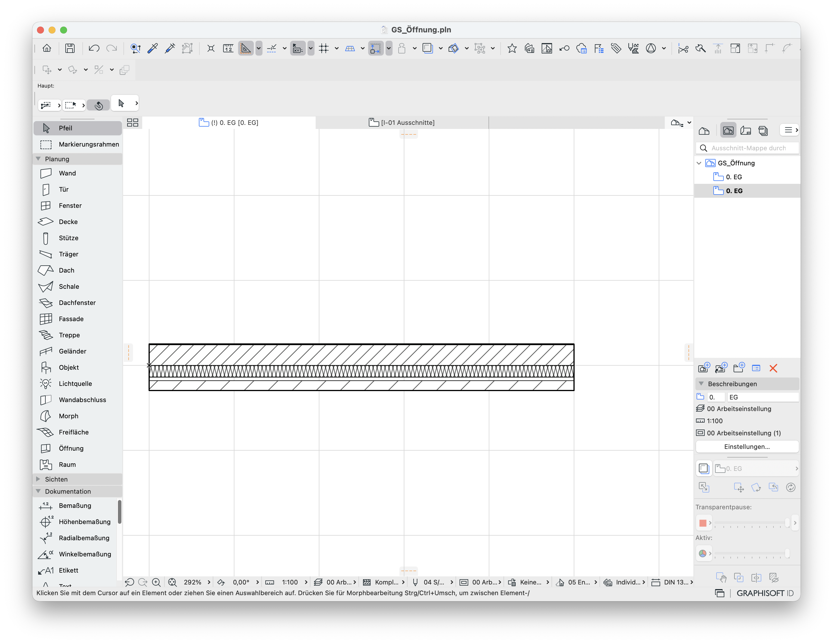This screenshot has width=833, height=644.
Task: Toggle the suspend groups button
Action: pos(480,49)
